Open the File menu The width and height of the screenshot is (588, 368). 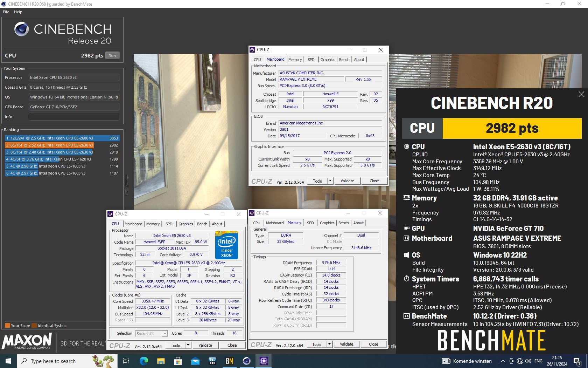pyautogui.click(x=6, y=12)
